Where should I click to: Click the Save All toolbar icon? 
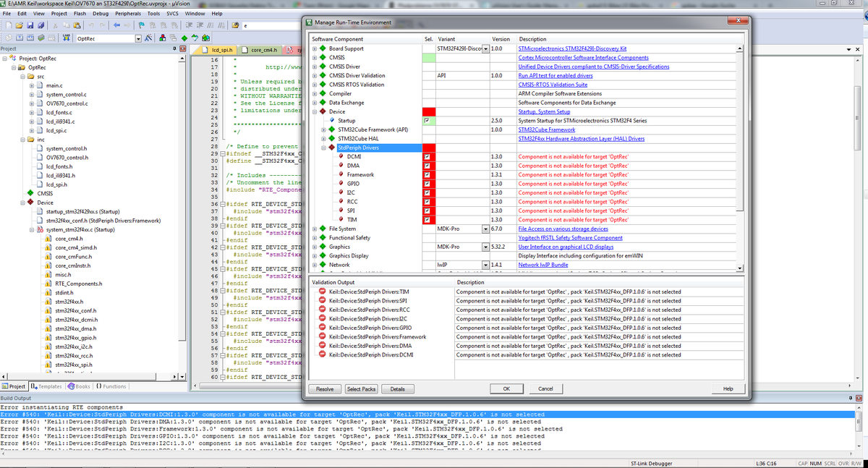(41, 25)
